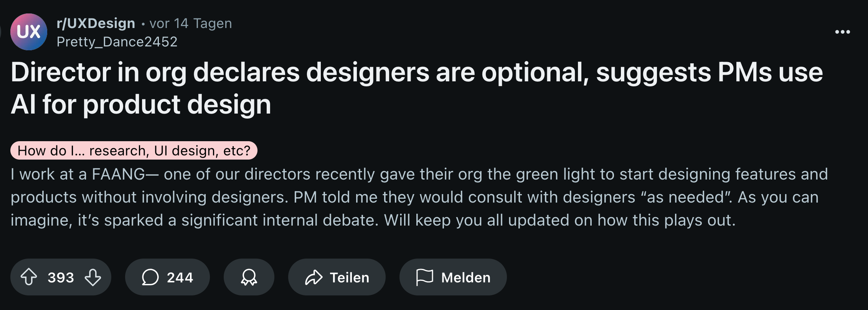The width and height of the screenshot is (868, 310).
Task: Open the UX community avatar
Action: 29,32
